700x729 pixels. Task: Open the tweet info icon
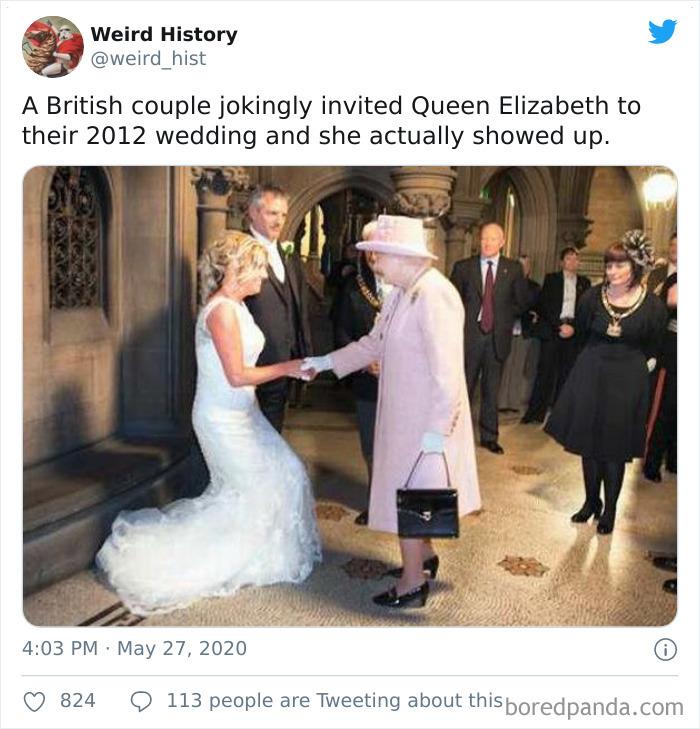pyautogui.click(x=664, y=649)
